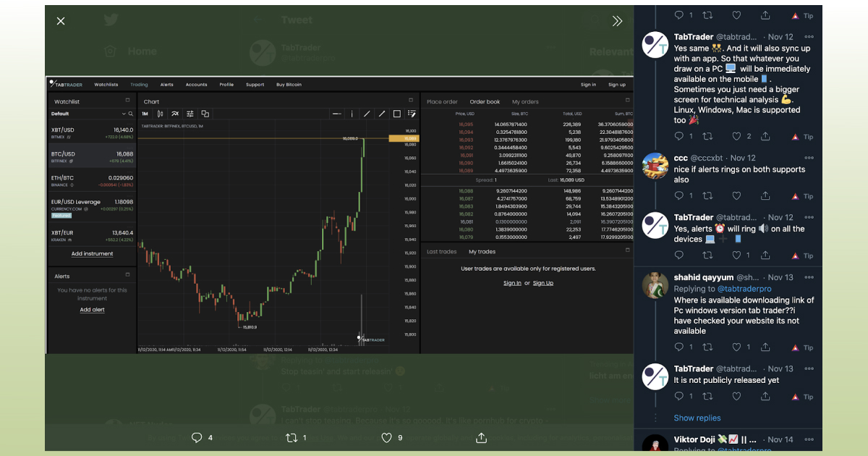Select the trend line drawing tool
868x456 pixels.
[367, 113]
